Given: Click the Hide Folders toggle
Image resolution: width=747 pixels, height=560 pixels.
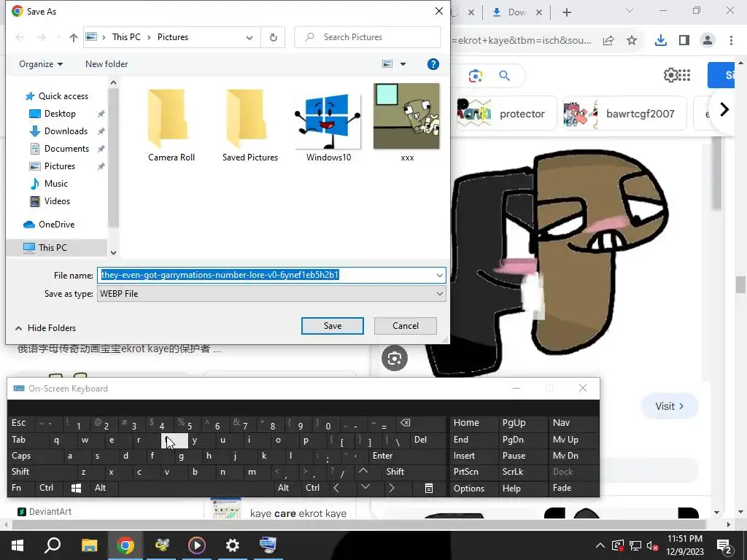Looking at the screenshot, I should (46, 327).
